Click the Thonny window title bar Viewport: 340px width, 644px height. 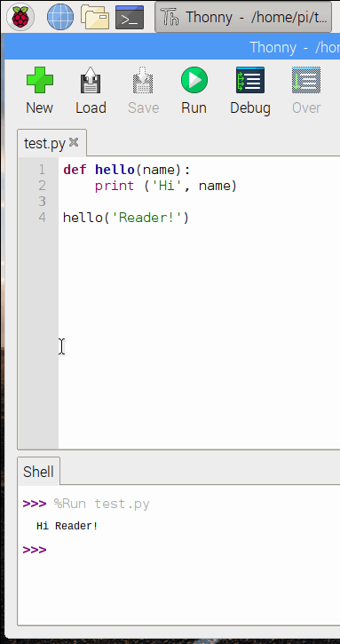pyautogui.click(x=172, y=47)
